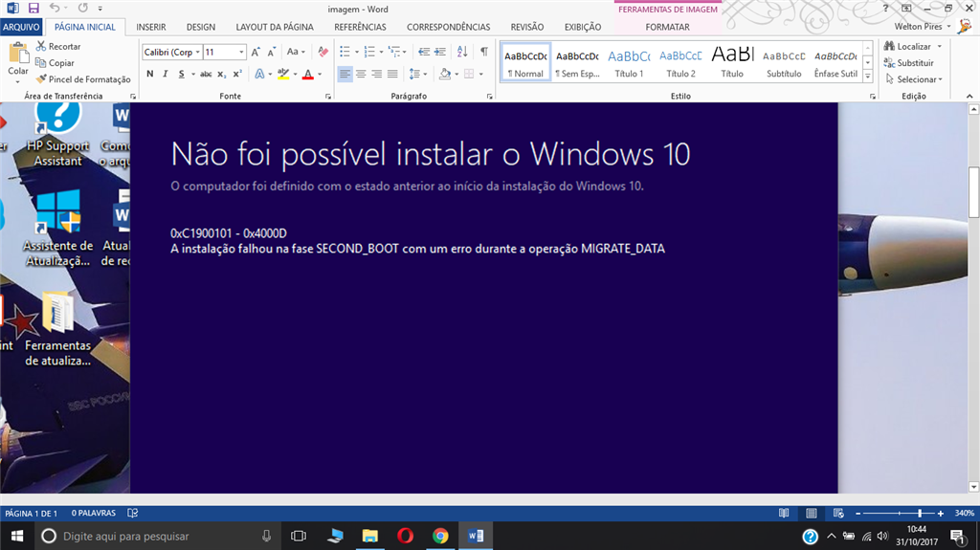Open change case Aa dropdown
The width and height of the screenshot is (980, 550).
[296, 52]
